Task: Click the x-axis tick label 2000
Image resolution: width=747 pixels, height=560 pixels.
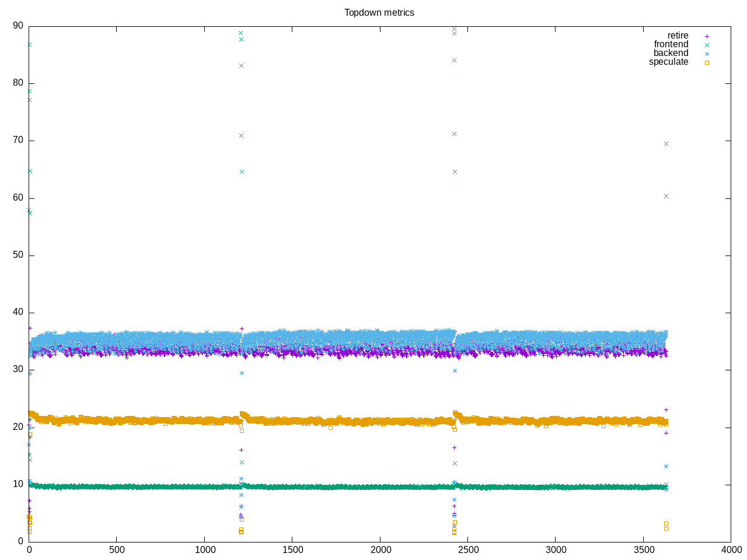Action: coord(380,550)
